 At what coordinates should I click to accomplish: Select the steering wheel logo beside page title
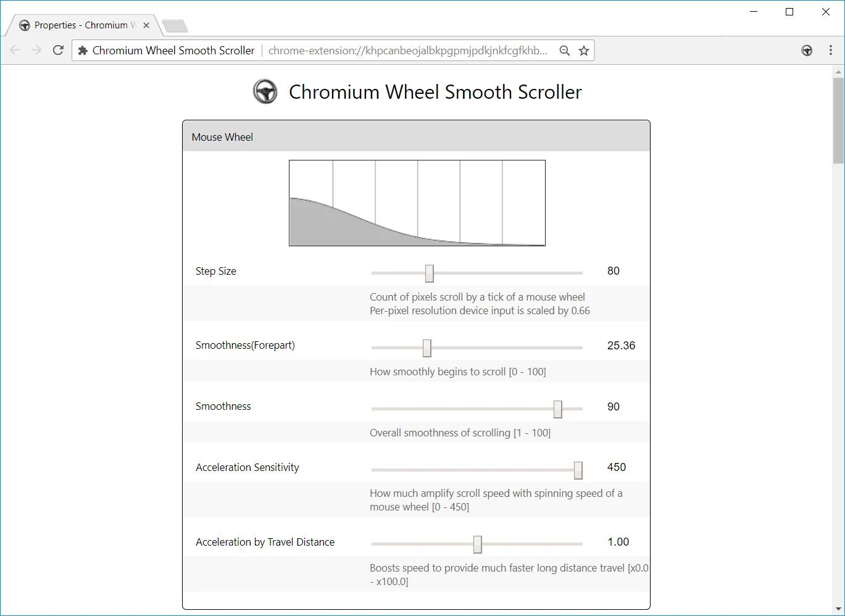[x=265, y=91]
